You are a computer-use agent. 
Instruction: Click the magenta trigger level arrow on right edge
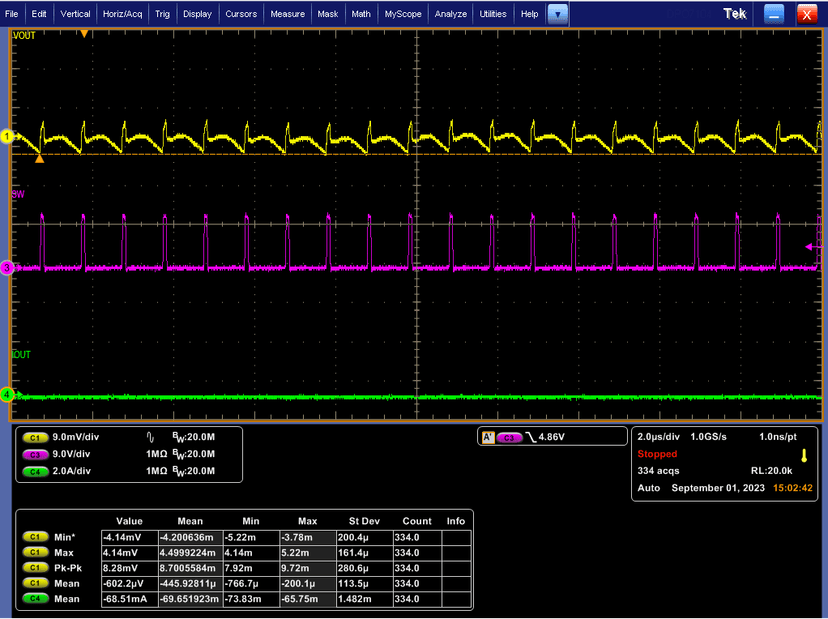[811, 246]
